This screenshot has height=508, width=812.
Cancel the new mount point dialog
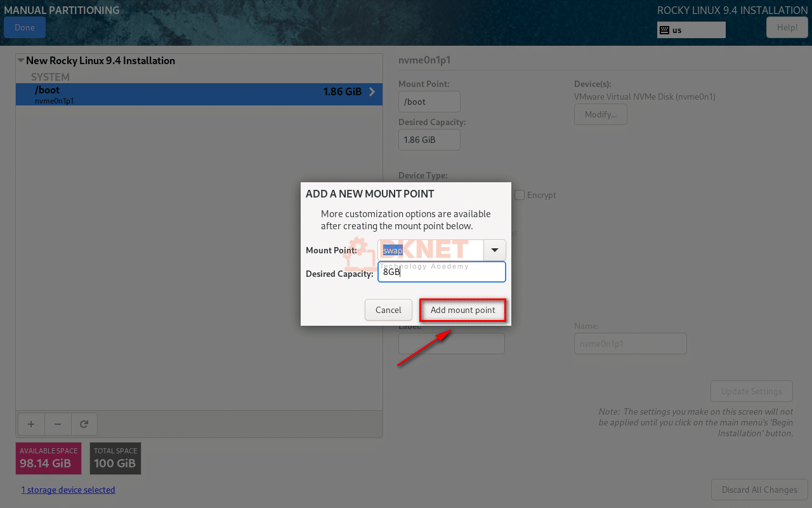pyautogui.click(x=388, y=310)
